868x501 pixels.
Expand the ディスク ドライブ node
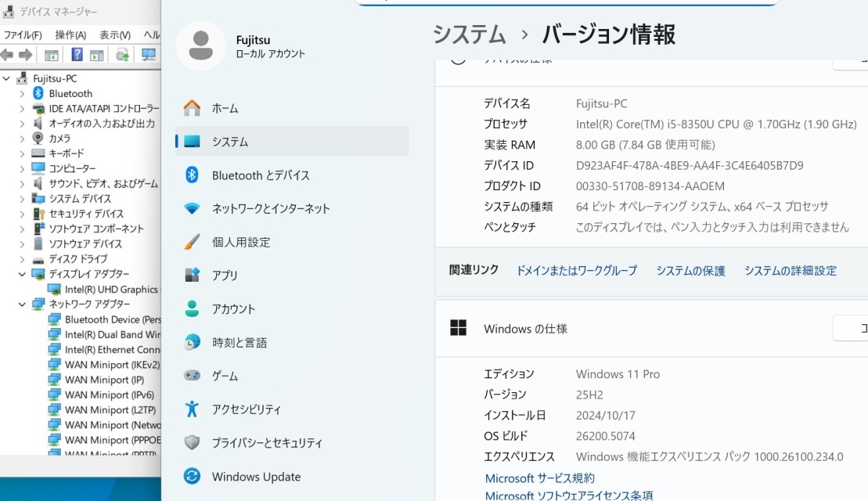coord(22,259)
